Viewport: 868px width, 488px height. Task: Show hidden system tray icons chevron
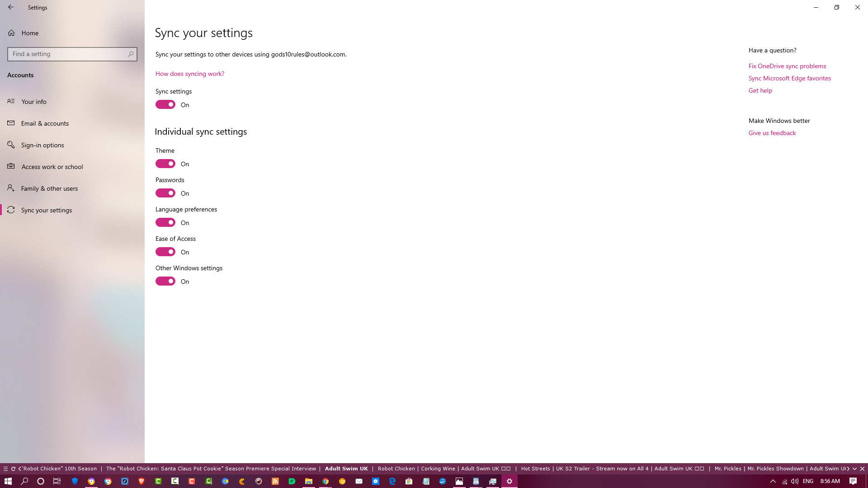tap(773, 481)
